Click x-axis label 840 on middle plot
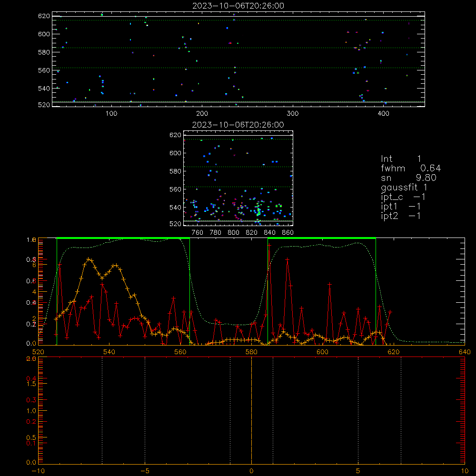The width and height of the screenshot is (476, 476). [x=269, y=233]
